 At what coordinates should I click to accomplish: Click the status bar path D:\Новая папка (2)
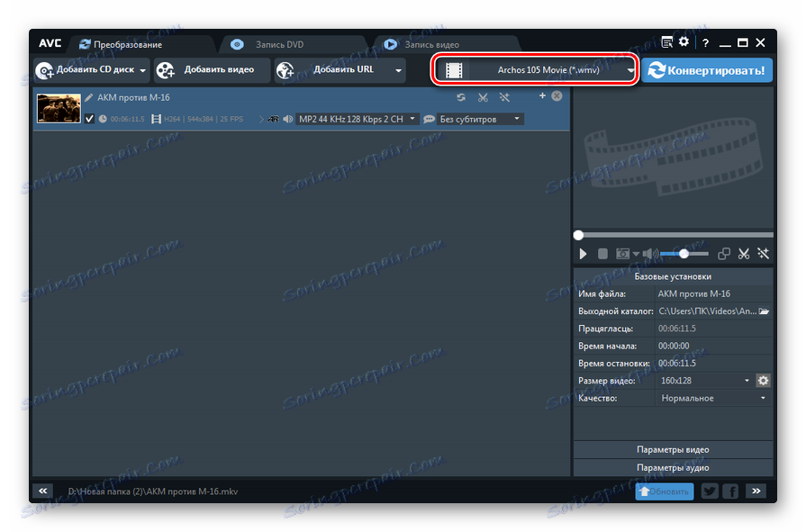click(x=153, y=491)
